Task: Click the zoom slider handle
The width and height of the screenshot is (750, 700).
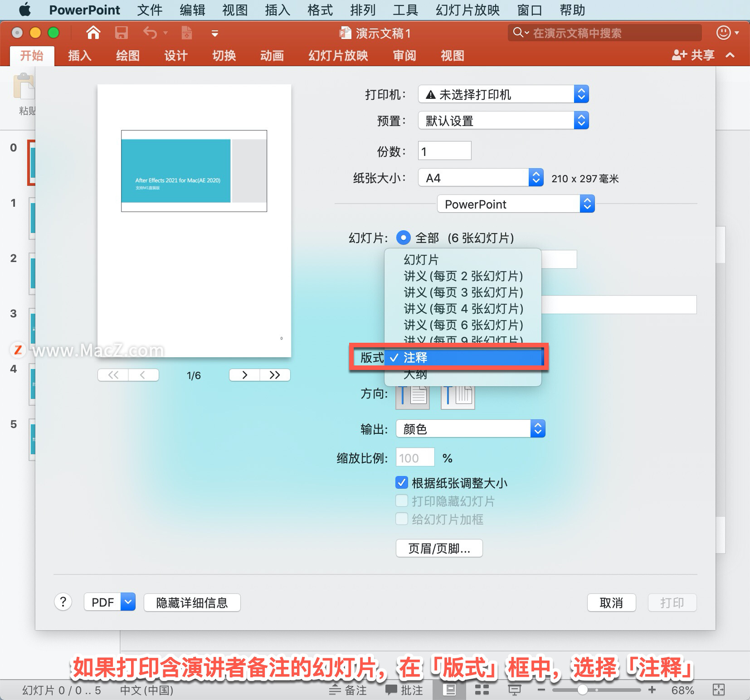Action: [583, 690]
